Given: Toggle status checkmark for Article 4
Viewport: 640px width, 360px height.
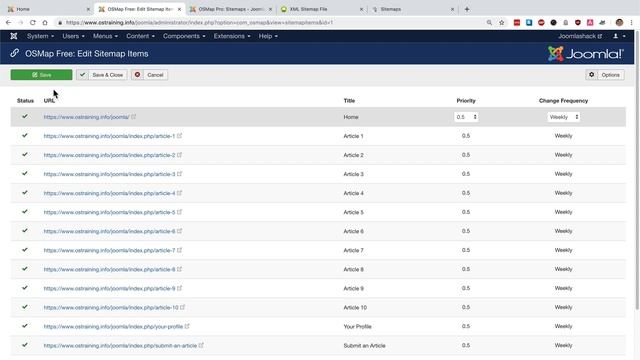Looking at the screenshot, I should (25, 193).
